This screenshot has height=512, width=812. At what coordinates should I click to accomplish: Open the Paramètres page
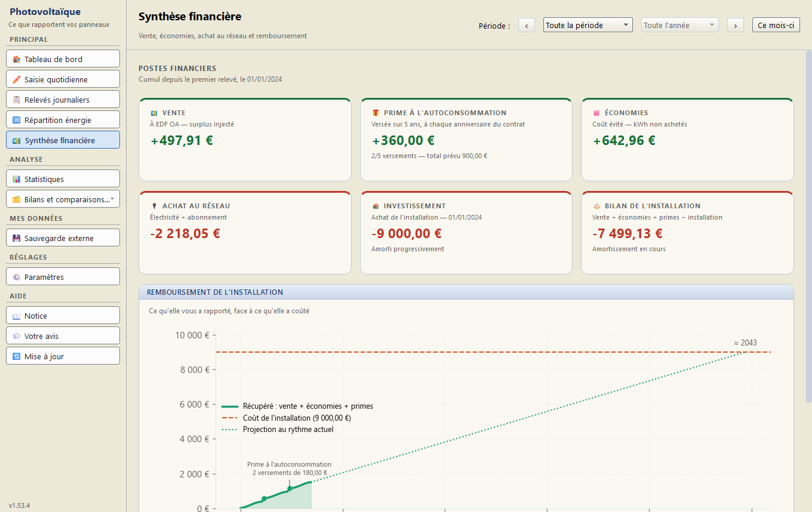click(63, 277)
